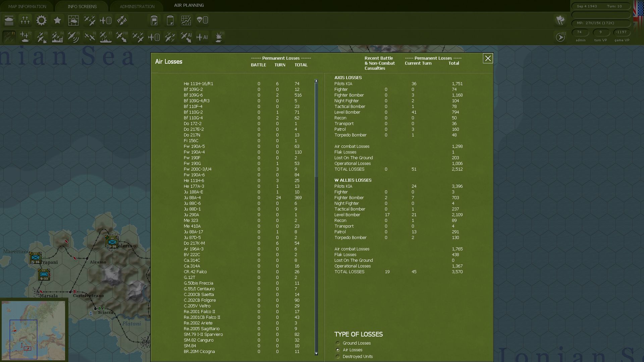Open the aircraft with list report icon in top row
Screen dimensions: 644x362
click(106, 20)
